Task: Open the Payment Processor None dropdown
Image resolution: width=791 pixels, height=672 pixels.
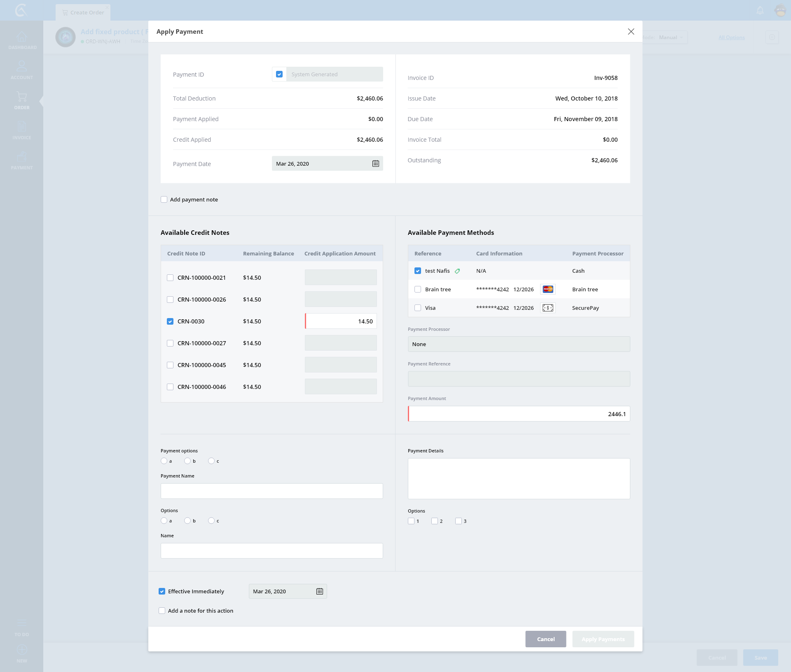Action: 519,344
